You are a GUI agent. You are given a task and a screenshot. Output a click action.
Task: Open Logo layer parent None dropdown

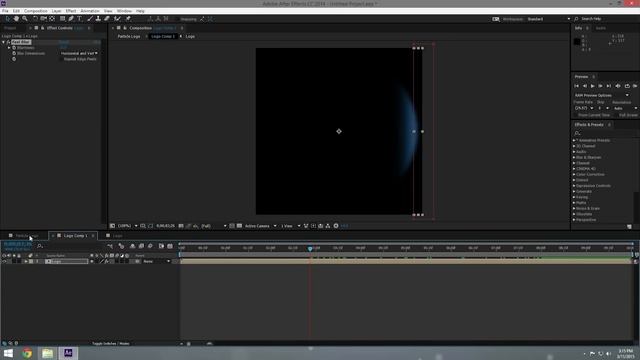(156, 261)
